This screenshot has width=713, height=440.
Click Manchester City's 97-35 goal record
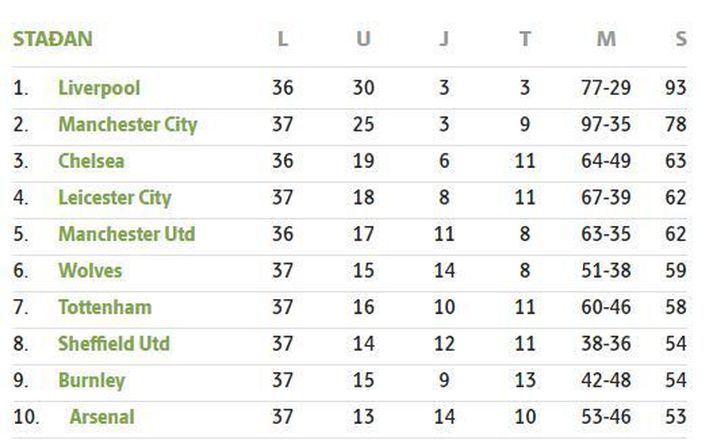click(606, 125)
